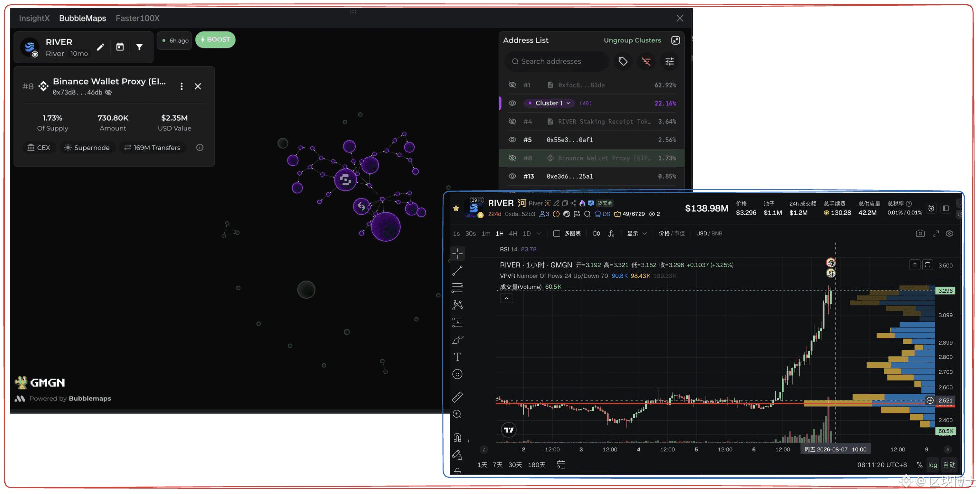
Task: Click the 169M Transfers chip
Action: click(x=153, y=148)
